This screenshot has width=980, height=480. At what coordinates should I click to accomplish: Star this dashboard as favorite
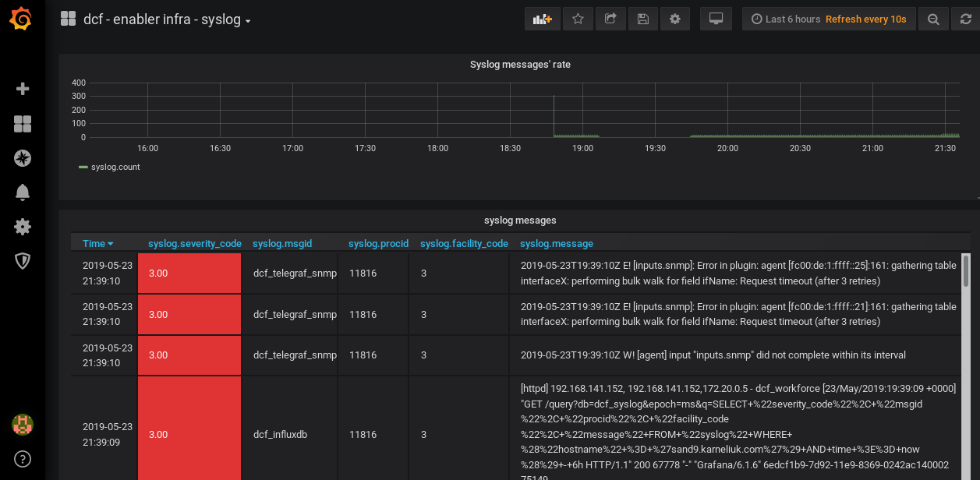(578, 19)
